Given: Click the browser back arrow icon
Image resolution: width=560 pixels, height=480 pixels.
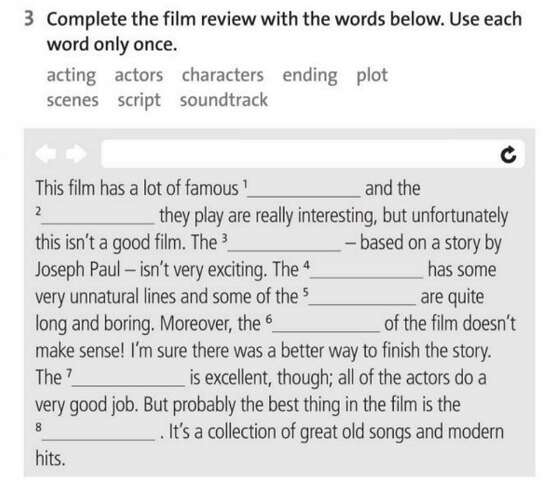Looking at the screenshot, I should coord(46,154).
